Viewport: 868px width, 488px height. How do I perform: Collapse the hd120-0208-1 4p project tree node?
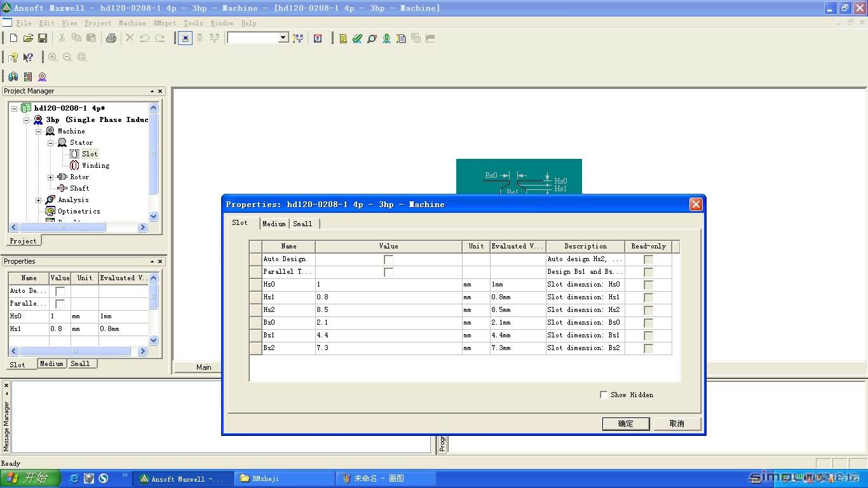coord(15,108)
